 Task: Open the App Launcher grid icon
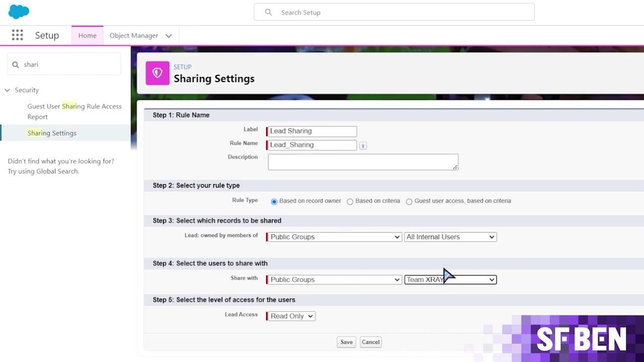[17, 35]
